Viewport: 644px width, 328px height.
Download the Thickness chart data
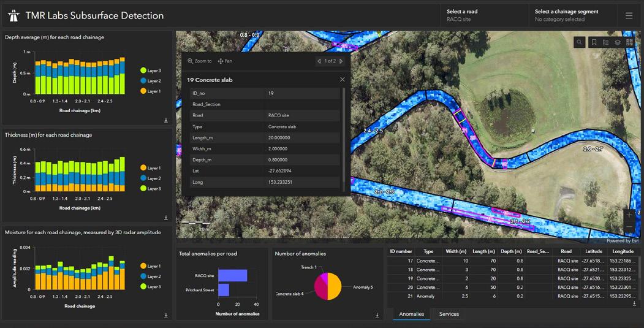(166, 218)
